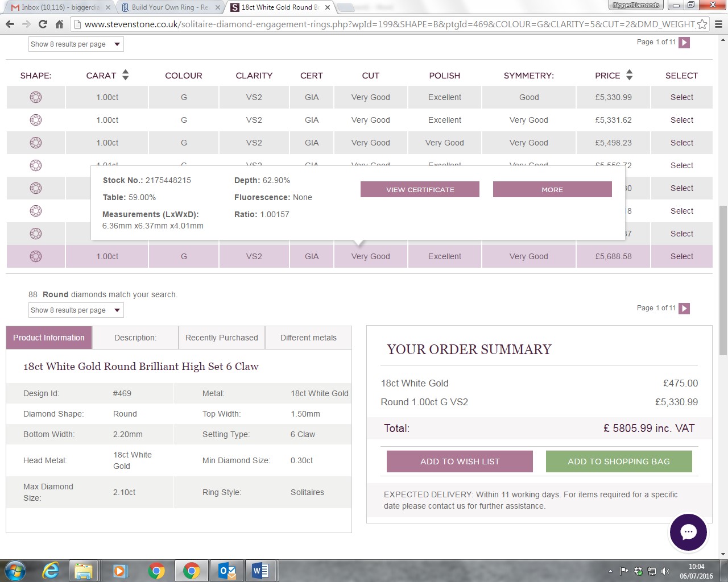The width and height of the screenshot is (728, 582).
Task: Sort the table by carat
Action: click(126, 75)
